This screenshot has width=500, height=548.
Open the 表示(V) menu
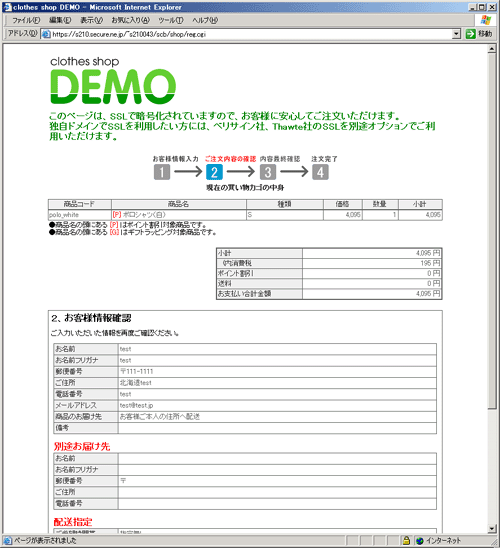click(x=92, y=20)
